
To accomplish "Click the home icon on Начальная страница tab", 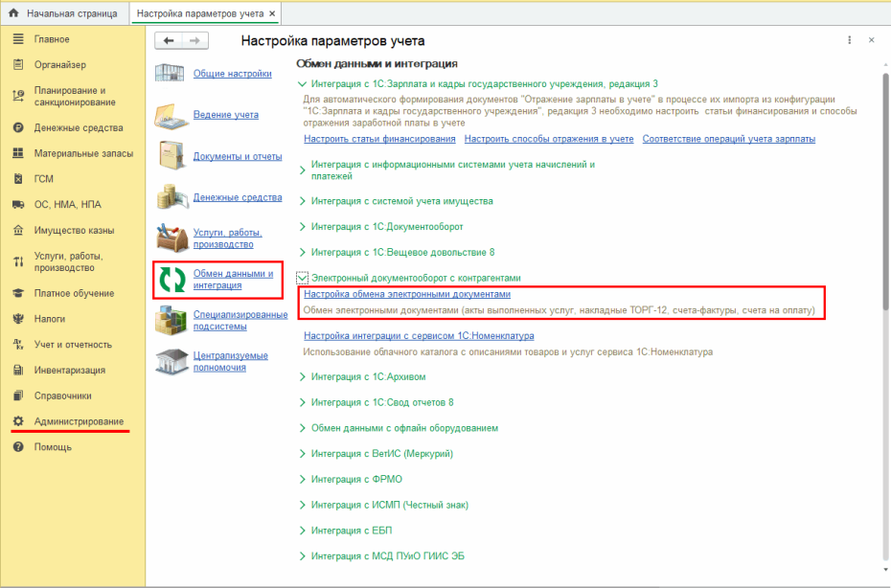I will (13, 12).
